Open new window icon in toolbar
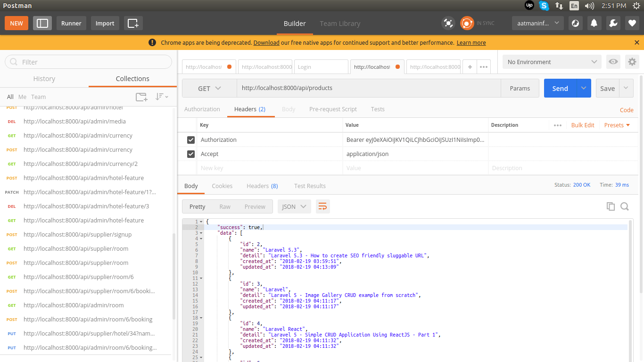Viewport: 644px width, 362px height. click(x=133, y=23)
